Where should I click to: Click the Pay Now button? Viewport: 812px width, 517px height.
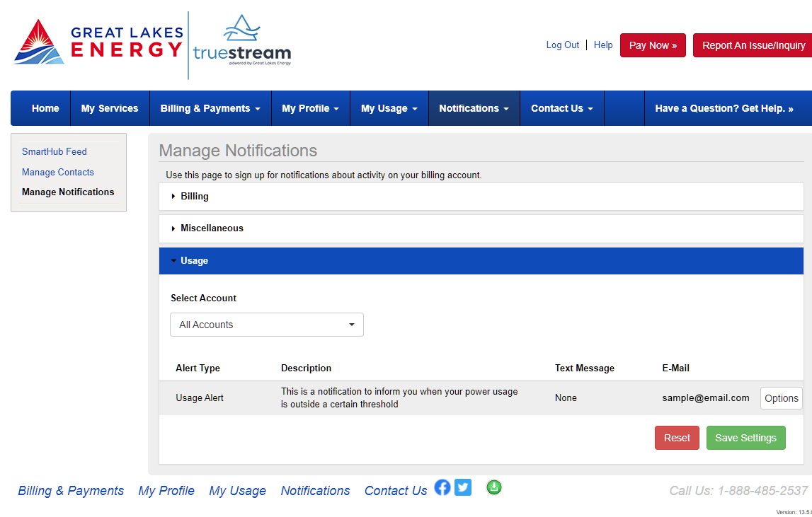652,45
